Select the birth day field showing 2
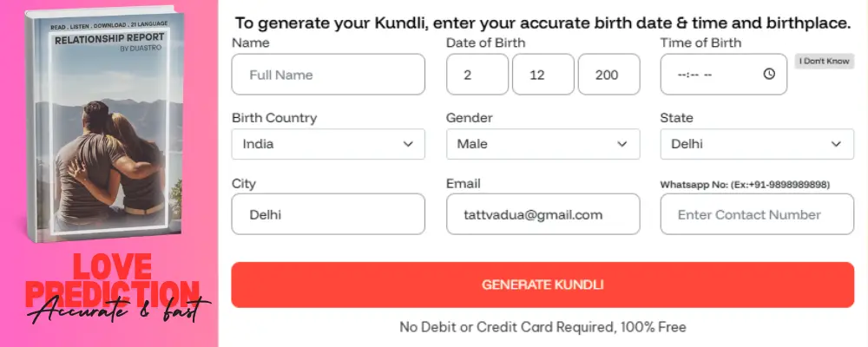 click(477, 75)
